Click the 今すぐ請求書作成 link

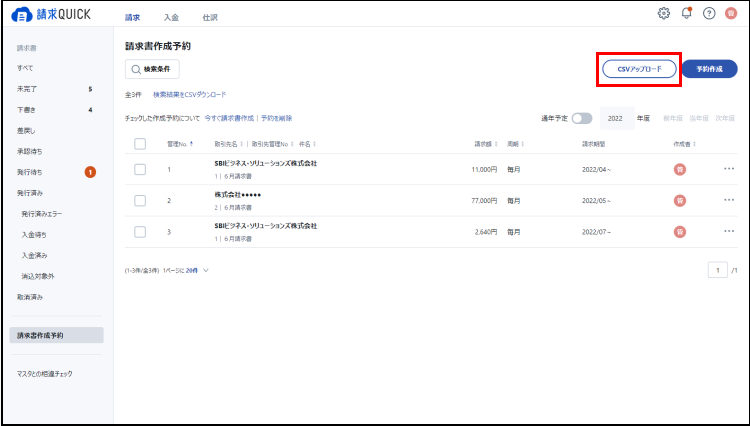point(229,118)
